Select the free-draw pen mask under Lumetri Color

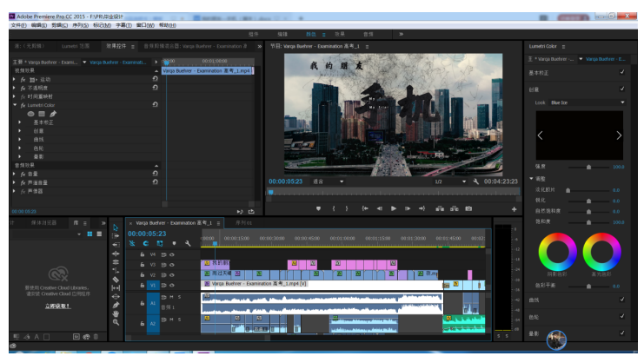(53, 114)
